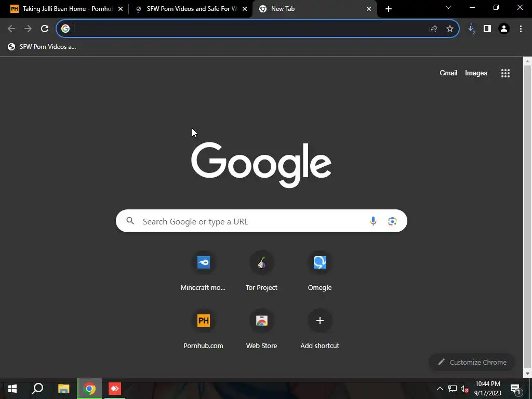Click the Chrome icon in the taskbar
Image resolution: width=532 pixels, height=399 pixels.
pos(89,389)
